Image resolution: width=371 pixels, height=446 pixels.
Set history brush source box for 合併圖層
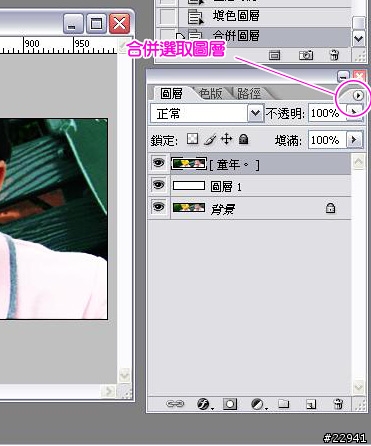[x=167, y=35]
